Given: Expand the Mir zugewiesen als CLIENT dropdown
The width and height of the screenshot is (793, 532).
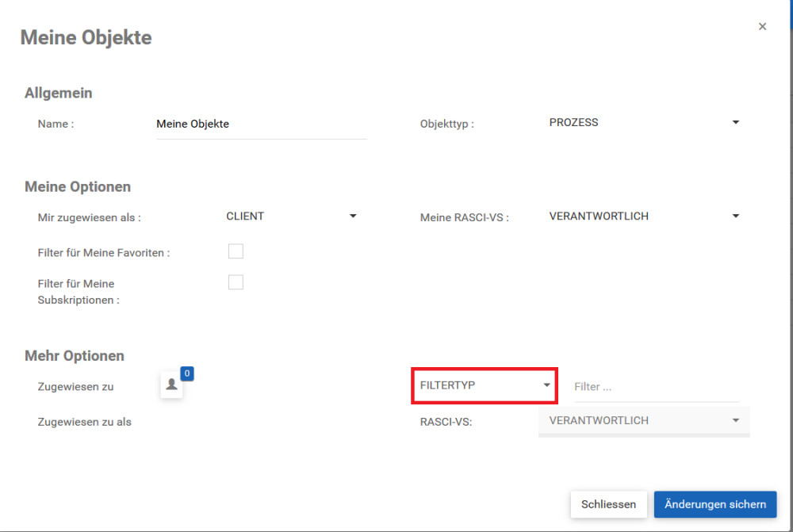Looking at the screenshot, I should pos(291,216).
